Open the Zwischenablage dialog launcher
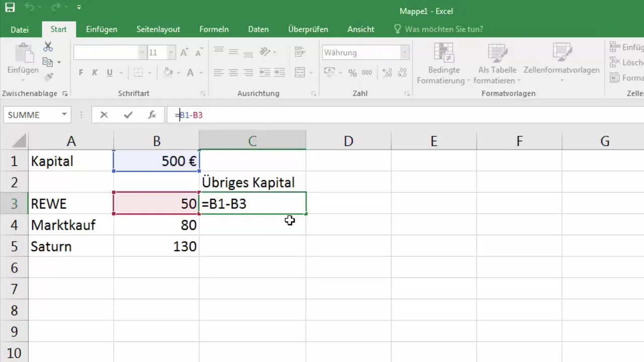 (65, 94)
